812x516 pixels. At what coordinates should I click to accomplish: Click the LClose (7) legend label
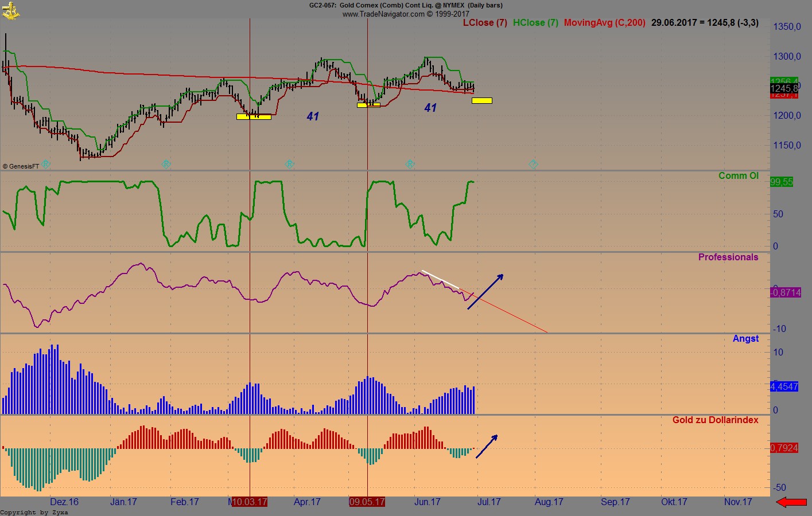[x=485, y=23]
